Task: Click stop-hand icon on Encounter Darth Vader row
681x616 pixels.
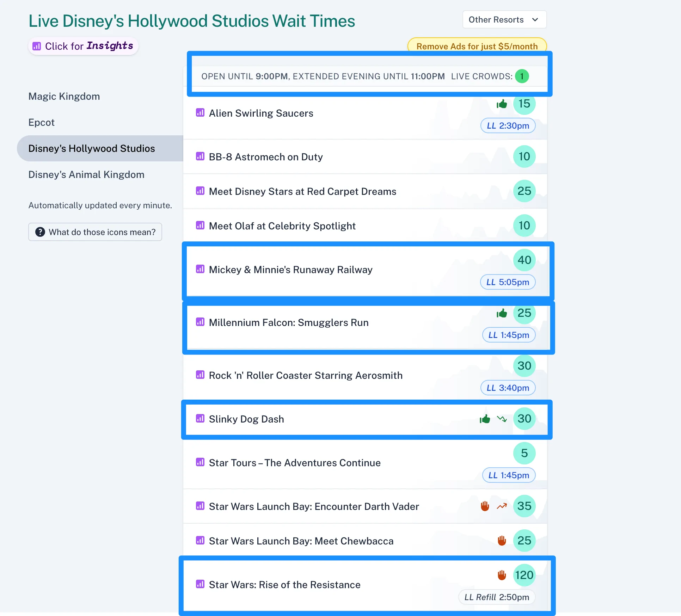Action: point(485,506)
